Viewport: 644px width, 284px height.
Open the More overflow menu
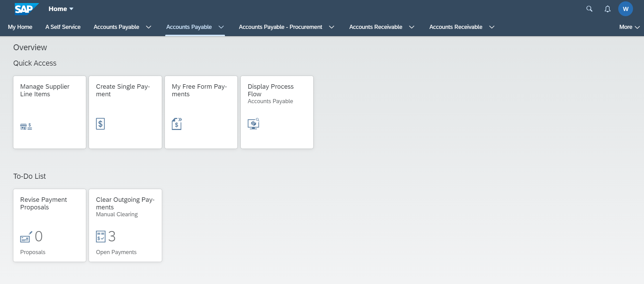(x=629, y=27)
